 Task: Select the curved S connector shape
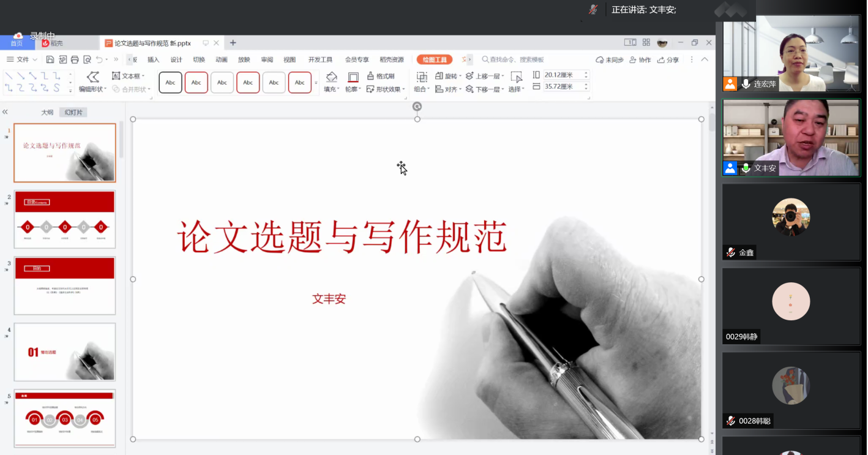[56, 88]
